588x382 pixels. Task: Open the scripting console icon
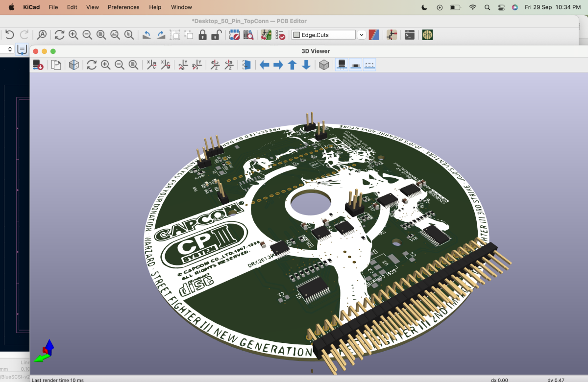[x=410, y=35]
